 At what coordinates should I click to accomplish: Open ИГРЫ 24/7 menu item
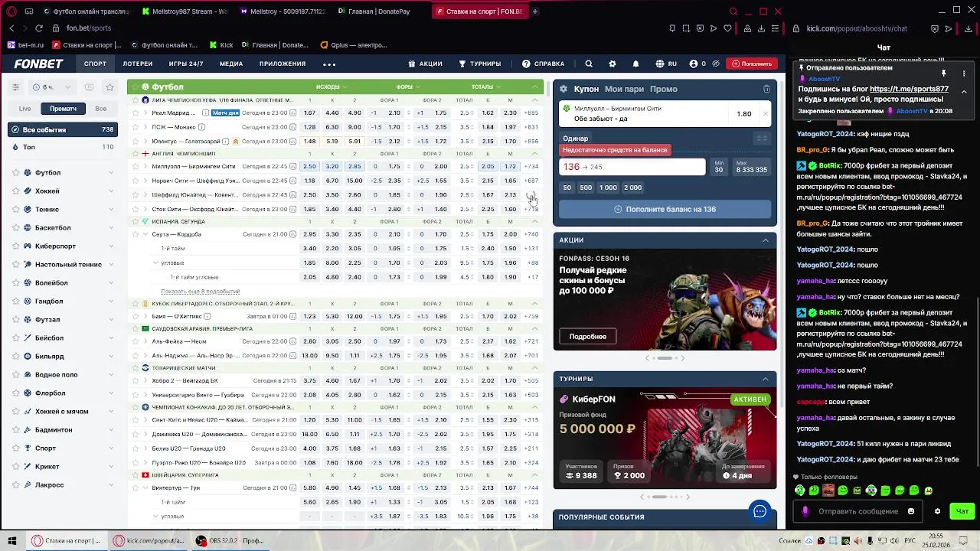(186, 64)
